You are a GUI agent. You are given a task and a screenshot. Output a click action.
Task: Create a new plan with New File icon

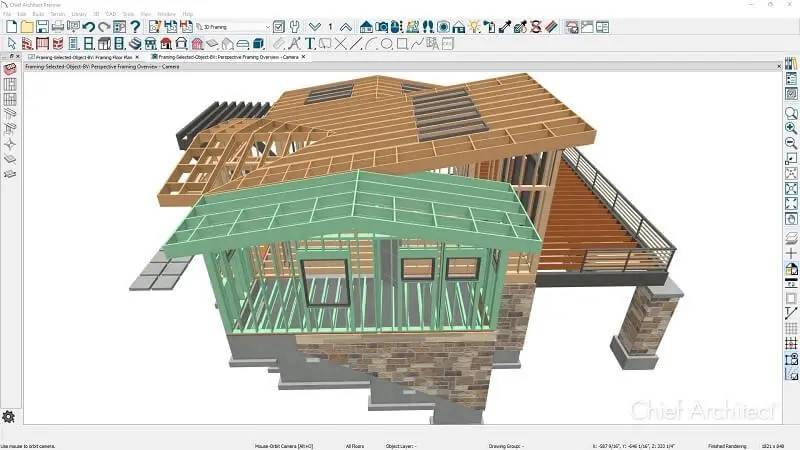pos(11,26)
